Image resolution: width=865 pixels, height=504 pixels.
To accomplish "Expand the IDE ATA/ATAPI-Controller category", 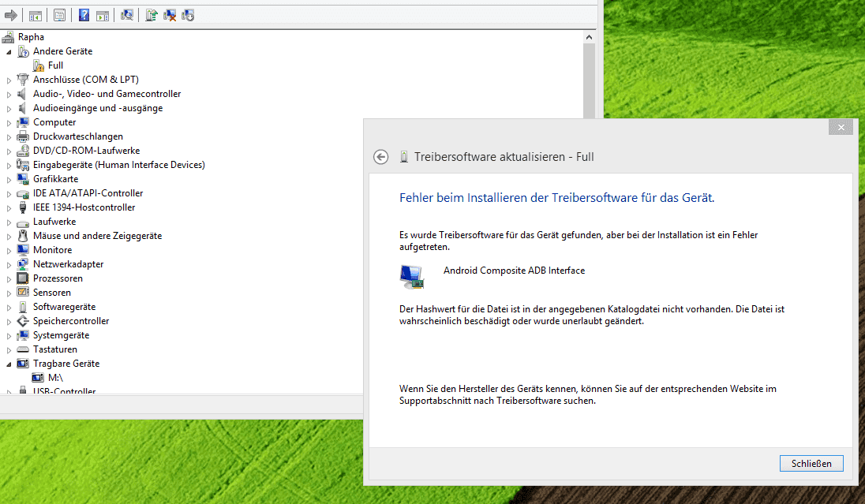I will [x=9, y=194].
